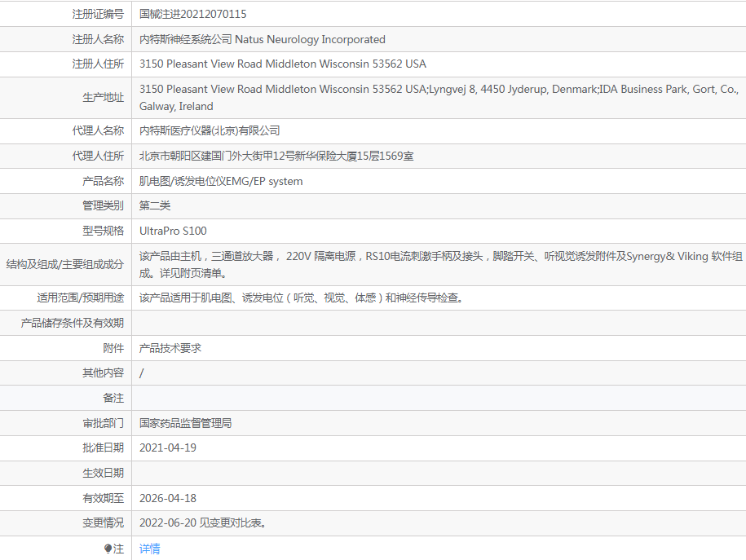The image size is (746, 560).
Task: Click the 型号规格 row label
Action: (x=104, y=231)
